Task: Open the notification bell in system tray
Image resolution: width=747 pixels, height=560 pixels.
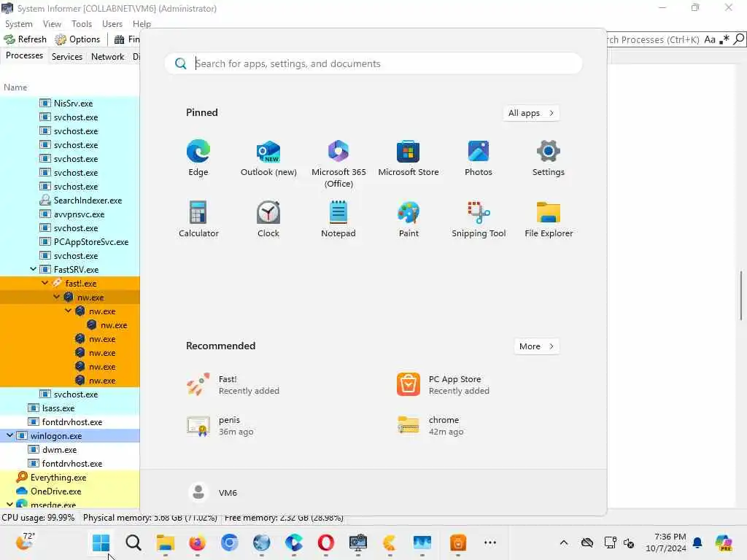Action: point(697,542)
